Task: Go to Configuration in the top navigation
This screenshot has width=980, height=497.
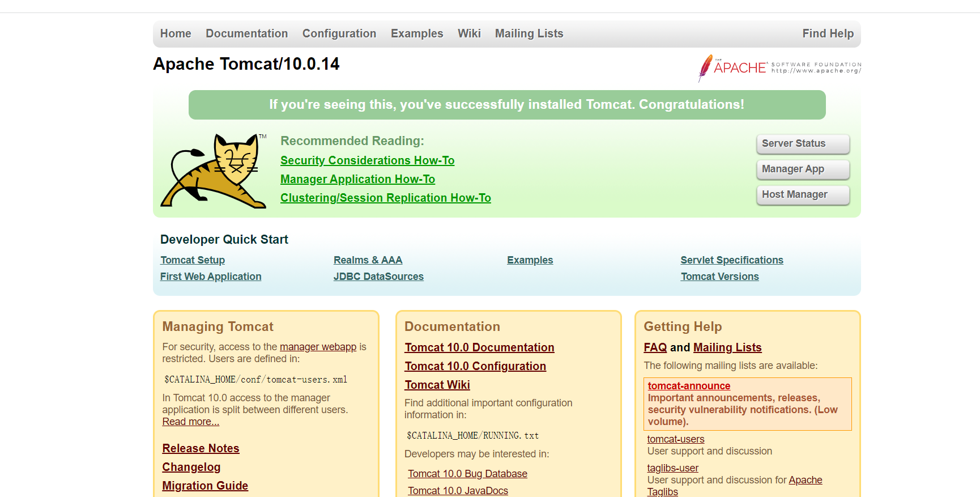Action: [339, 33]
